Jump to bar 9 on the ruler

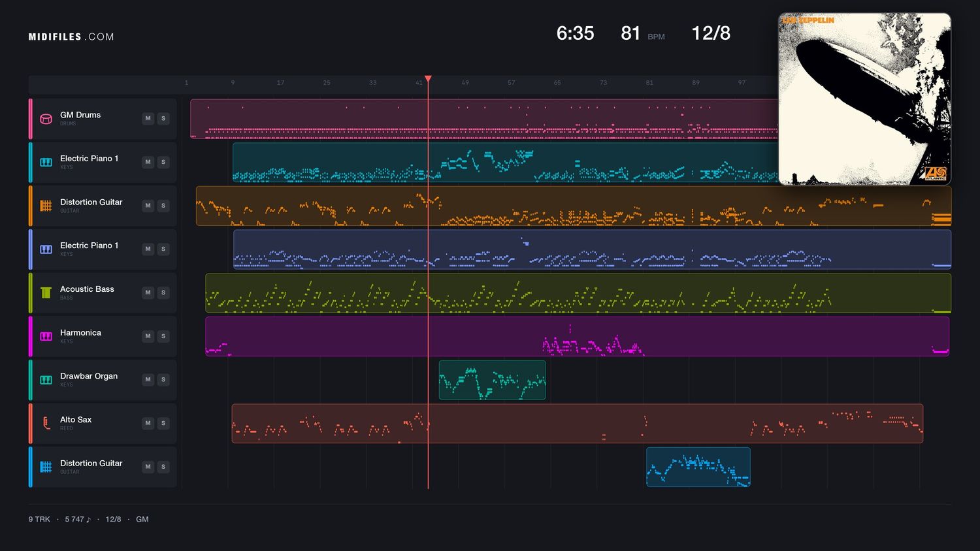pos(233,83)
